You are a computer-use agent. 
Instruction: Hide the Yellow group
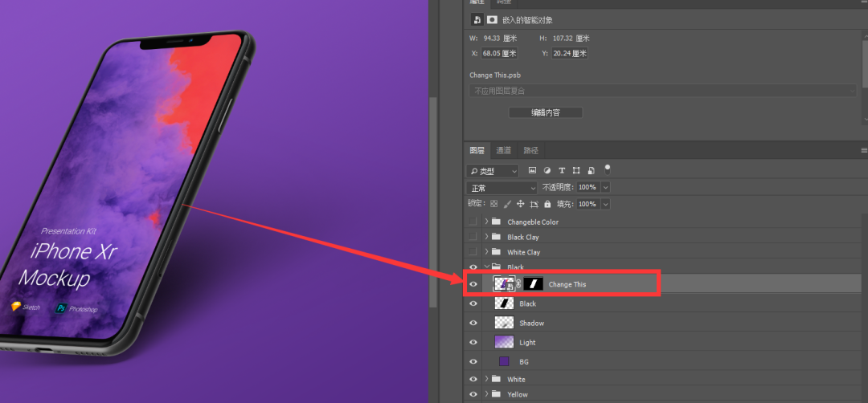tap(473, 394)
